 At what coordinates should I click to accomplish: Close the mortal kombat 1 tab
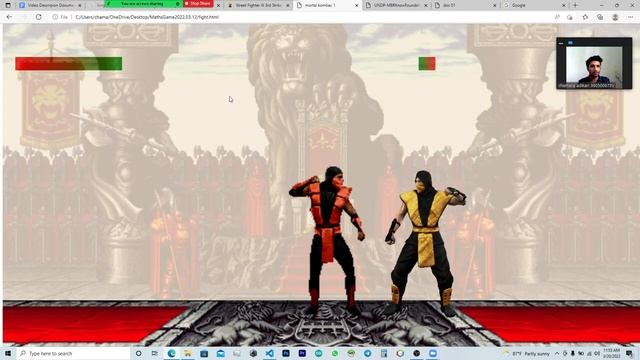click(x=356, y=5)
